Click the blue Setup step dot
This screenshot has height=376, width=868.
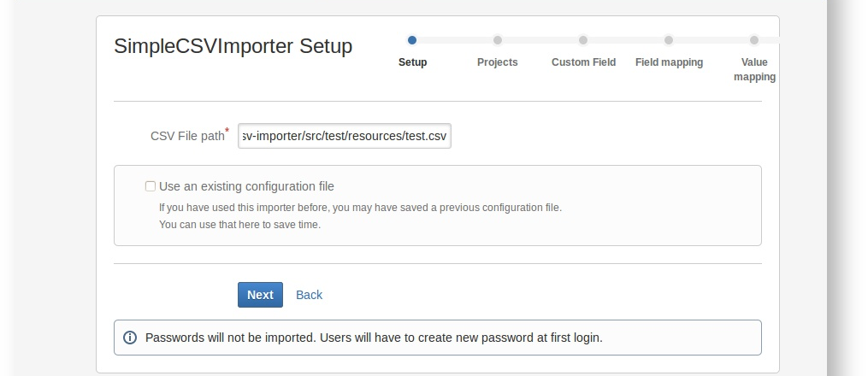coord(412,40)
